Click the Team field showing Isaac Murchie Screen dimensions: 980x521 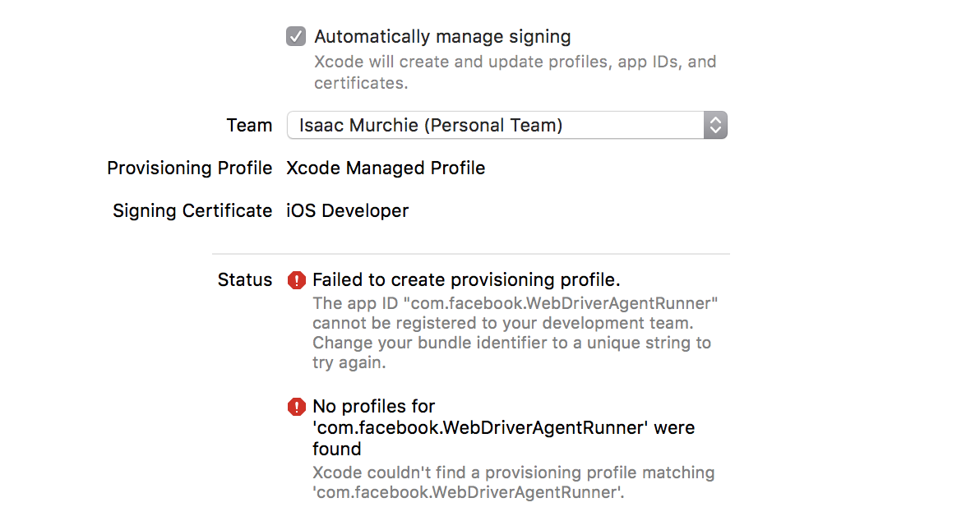(506, 125)
